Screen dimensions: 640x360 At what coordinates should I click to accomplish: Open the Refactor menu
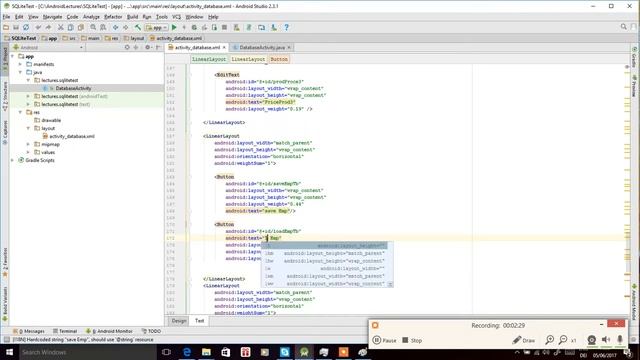(x=113, y=17)
